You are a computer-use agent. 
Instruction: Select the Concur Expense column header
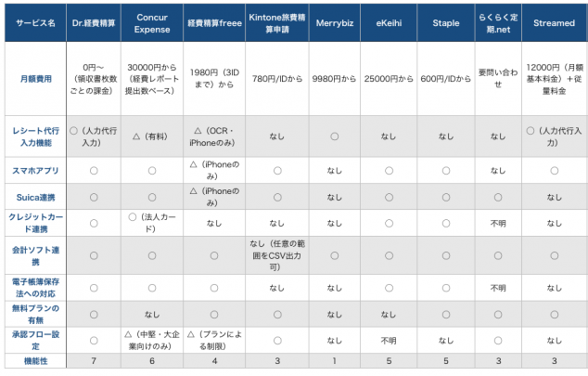pos(152,23)
